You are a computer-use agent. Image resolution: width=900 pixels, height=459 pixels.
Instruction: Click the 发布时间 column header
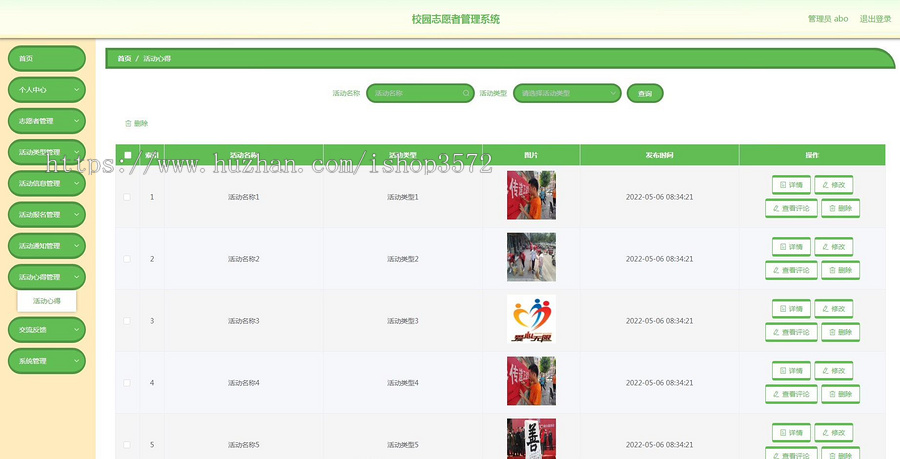point(660,155)
